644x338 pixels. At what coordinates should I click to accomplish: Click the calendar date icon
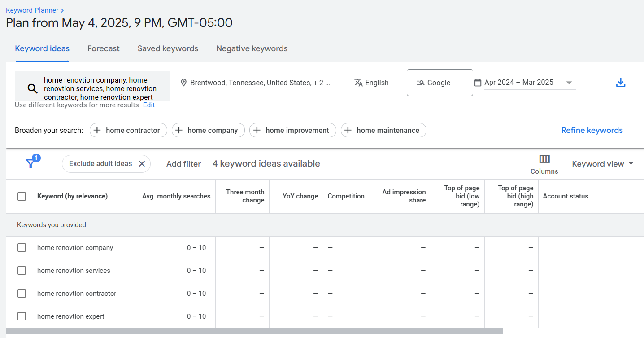[x=478, y=83]
